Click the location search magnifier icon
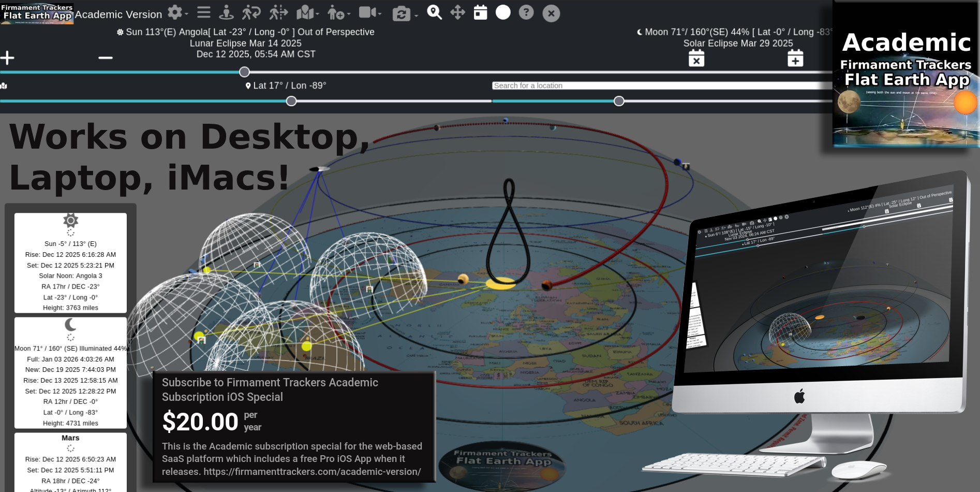Screen dimensions: 980x492 coord(434,12)
